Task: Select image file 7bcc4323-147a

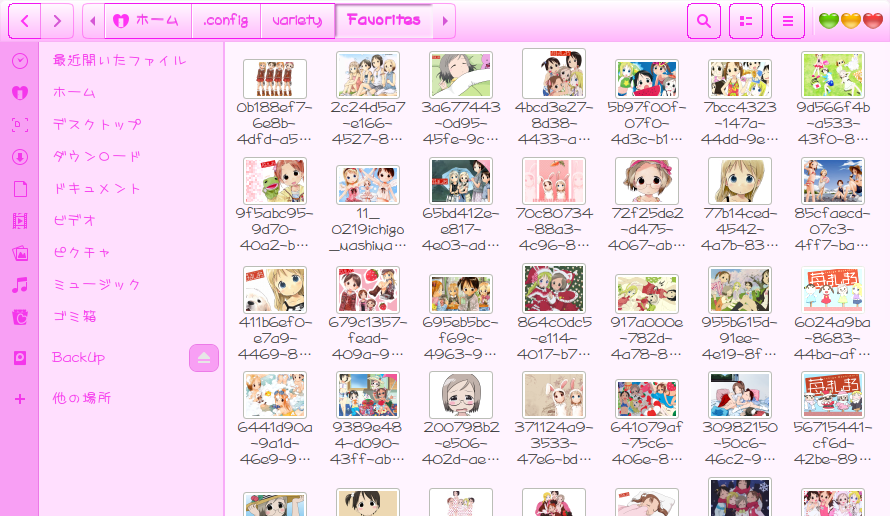Action: pos(740,79)
